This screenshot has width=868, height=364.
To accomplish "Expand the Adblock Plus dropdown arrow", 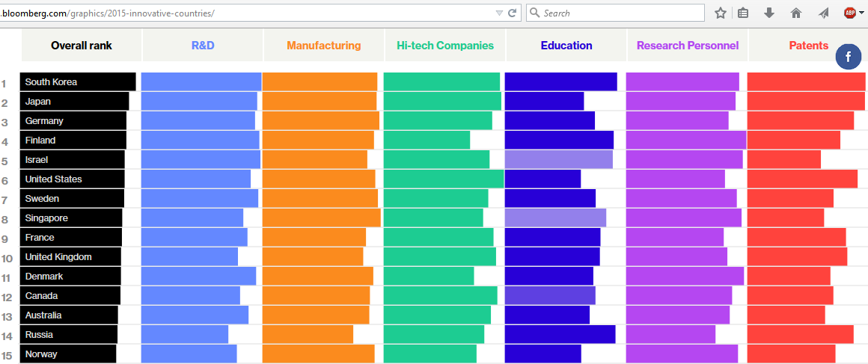I will tap(860, 13).
